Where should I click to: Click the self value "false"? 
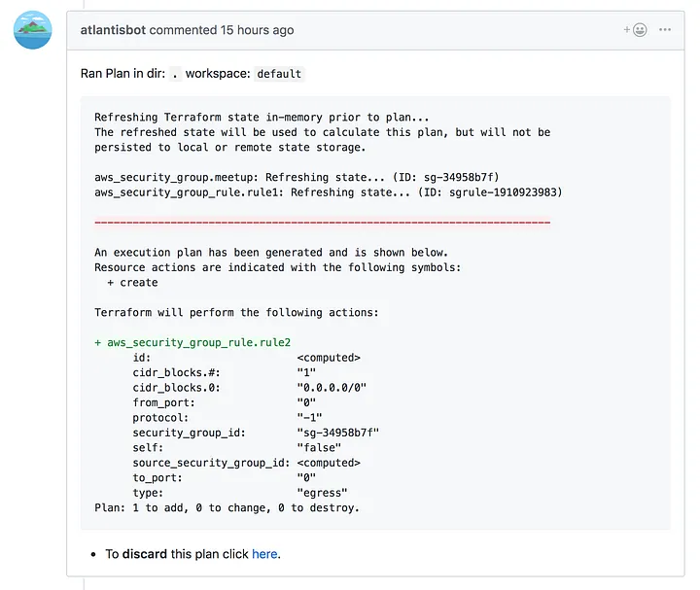(319, 448)
